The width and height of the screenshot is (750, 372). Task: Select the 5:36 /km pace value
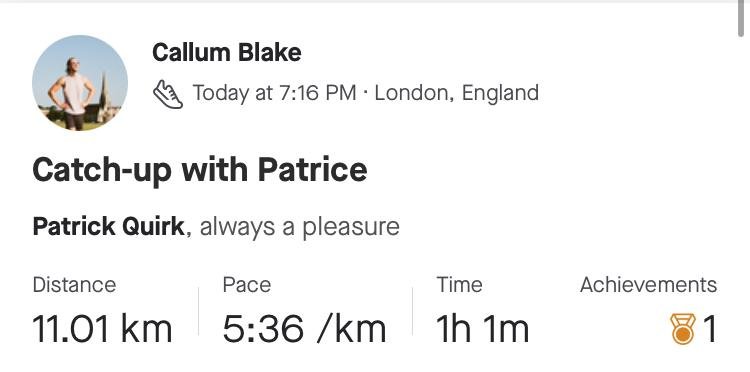point(304,329)
